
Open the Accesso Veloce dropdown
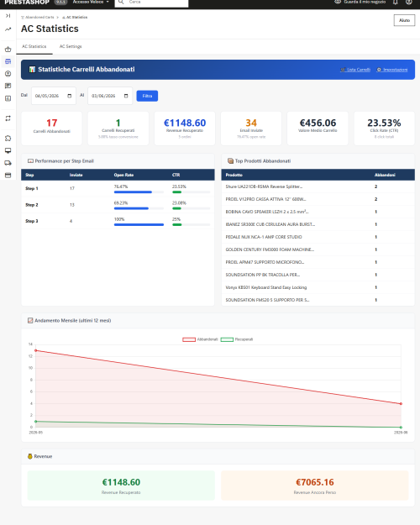(91, 2)
